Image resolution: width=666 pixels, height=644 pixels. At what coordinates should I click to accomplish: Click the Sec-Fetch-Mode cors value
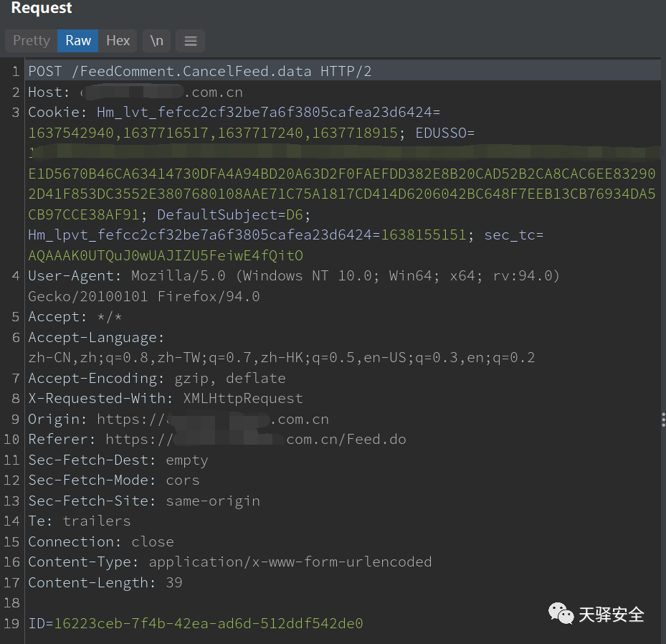pyautogui.click(x=183, y=480)
